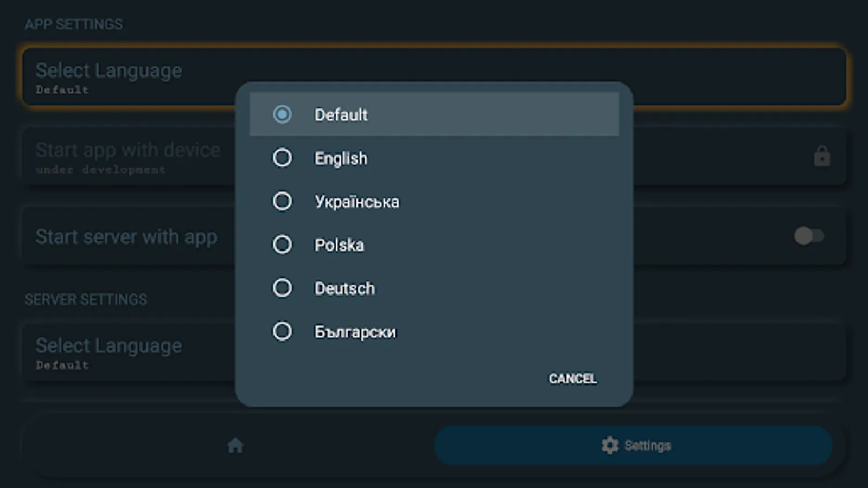Click the English language label text
Image resolution: width=868 pixels, height=488 pixels.
(x=341, y=158)
